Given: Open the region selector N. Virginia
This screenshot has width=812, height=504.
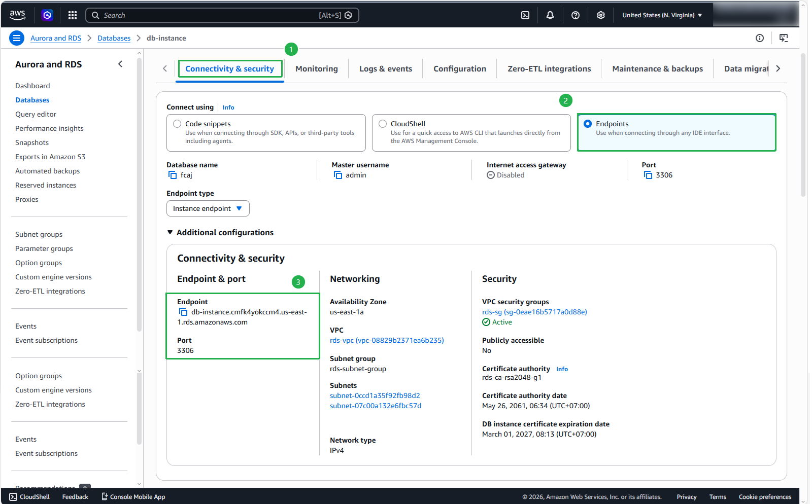Looking at the screenshot, I should point(662,15).
